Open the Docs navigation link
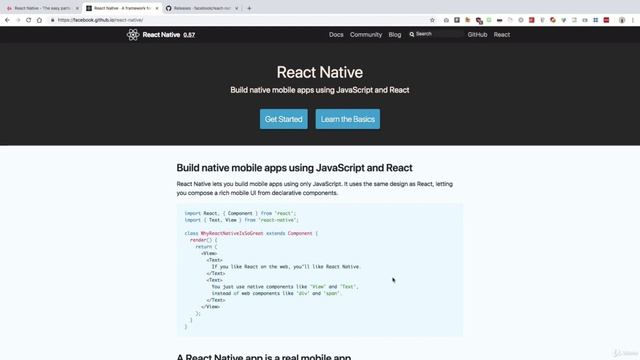Image resolution: width=640 pixels, height=360 pixels. (336, 35)
